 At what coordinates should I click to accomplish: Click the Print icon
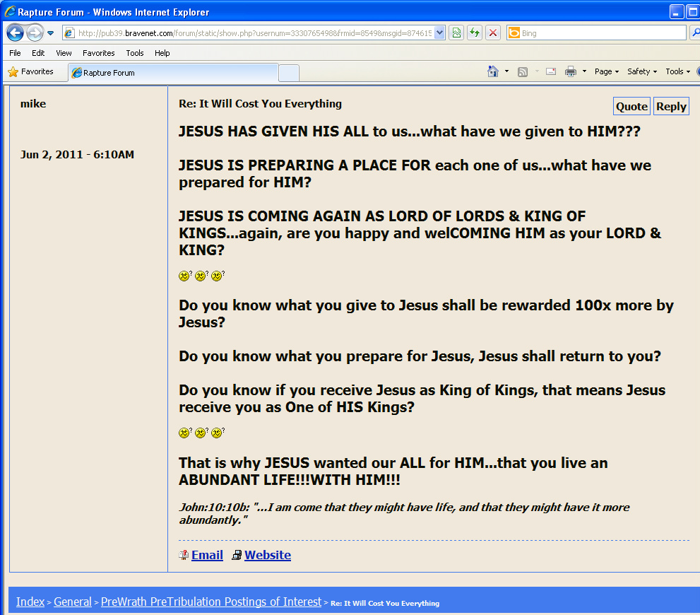pos(571,71)
